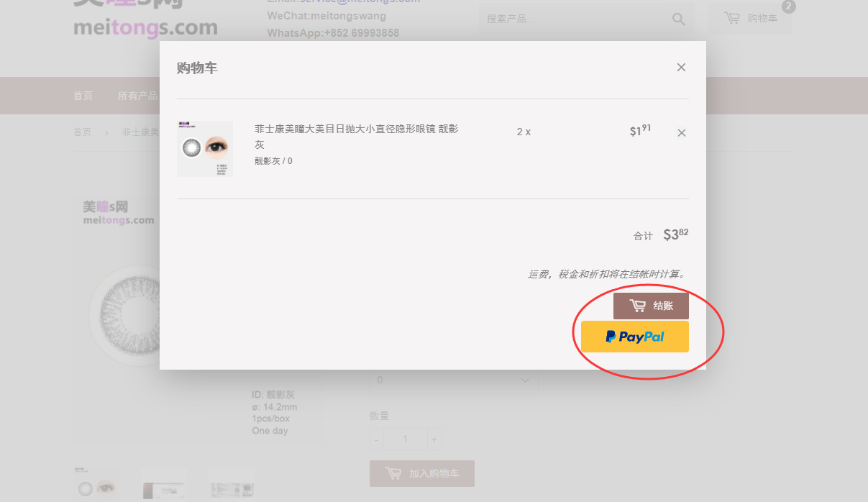Open product thumbnail in cart row
This screenshot has height=502, width=868.
tap(205, 149)
